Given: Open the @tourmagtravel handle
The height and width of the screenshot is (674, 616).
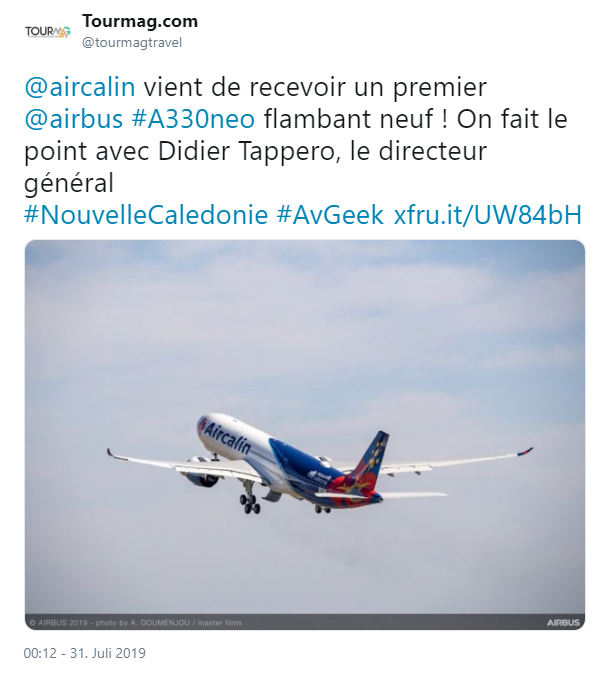Looking at the screenshot, I should tap(132, 43).
